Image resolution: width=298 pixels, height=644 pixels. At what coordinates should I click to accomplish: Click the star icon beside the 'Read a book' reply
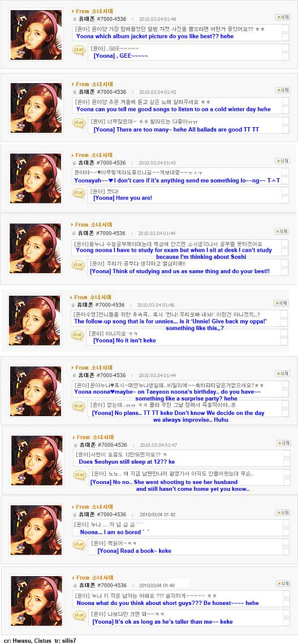tap(79, 544)
